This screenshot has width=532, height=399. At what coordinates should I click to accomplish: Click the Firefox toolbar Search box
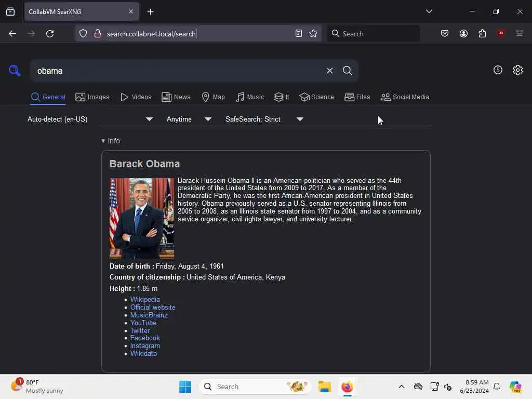click(x=373, y=34)
